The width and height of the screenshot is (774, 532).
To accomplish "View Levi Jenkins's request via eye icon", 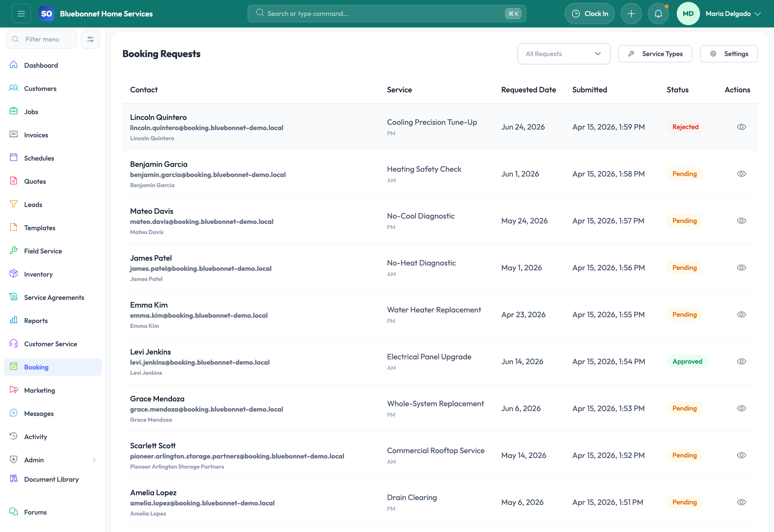I will pos(741,362).
